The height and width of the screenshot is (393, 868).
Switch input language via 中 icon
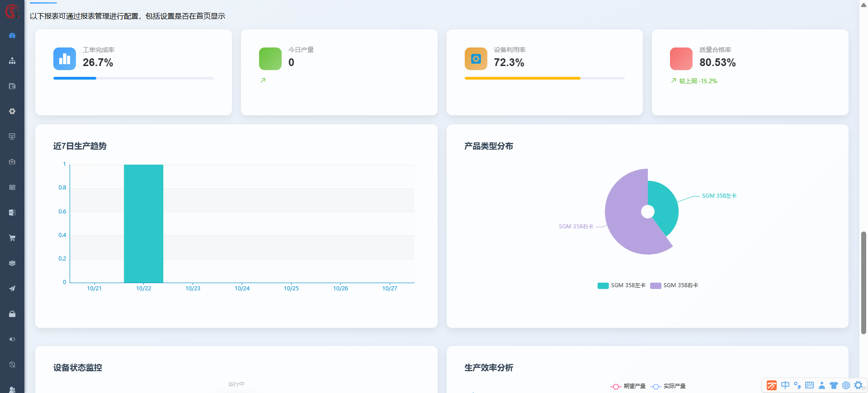(x=785, y=385)
